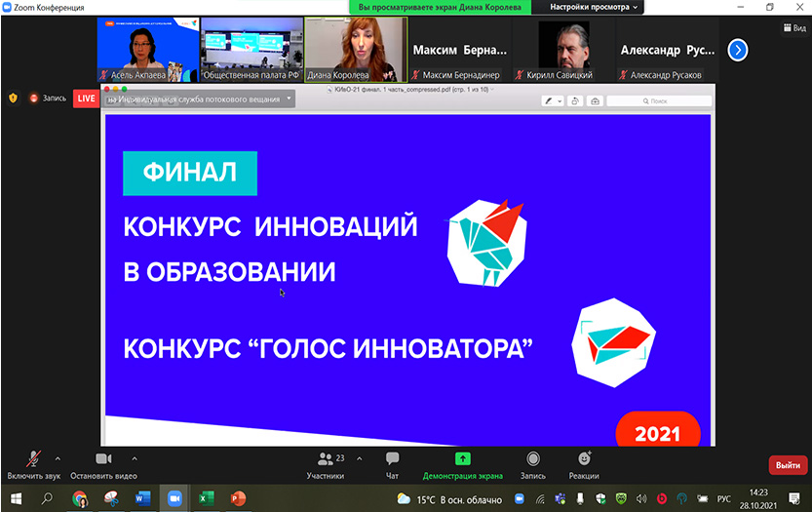
Task: Click the Вид view layout button
Action: coord(793,29)
